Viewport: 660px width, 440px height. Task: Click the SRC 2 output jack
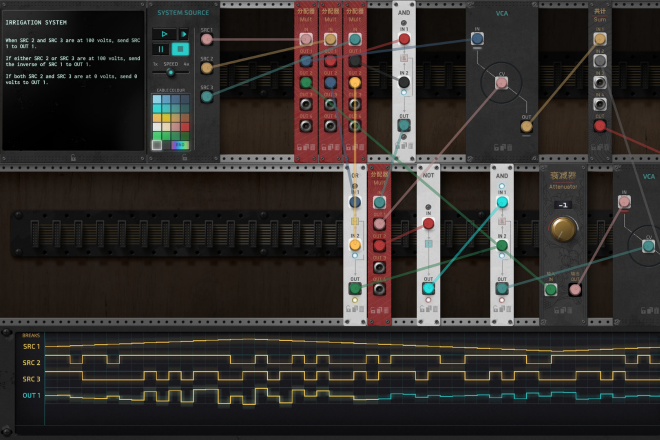207,67
